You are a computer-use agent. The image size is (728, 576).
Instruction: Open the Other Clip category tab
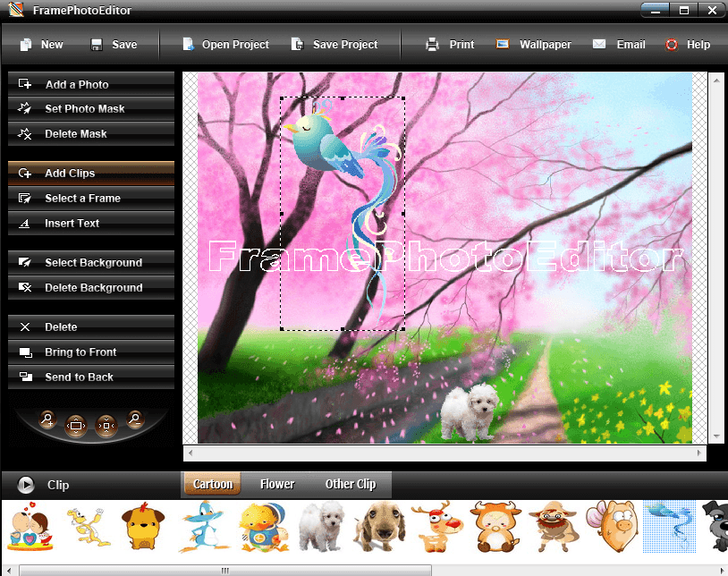point(351,484)
